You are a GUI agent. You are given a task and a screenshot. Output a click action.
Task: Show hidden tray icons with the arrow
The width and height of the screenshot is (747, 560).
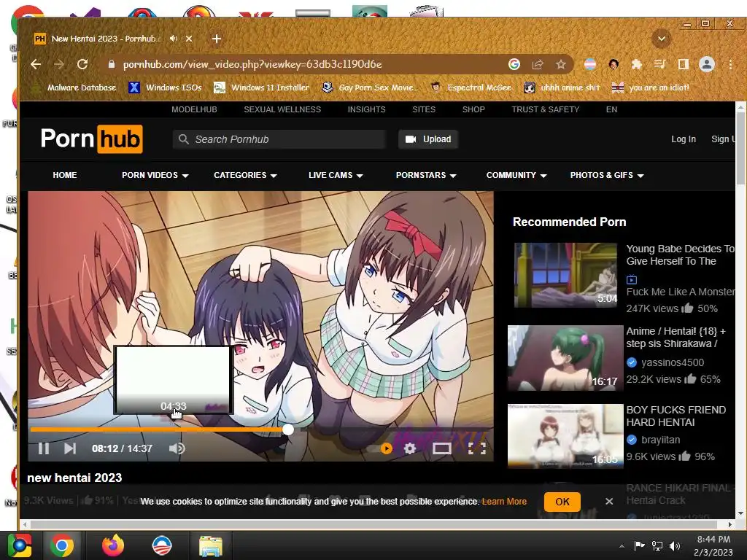point(622,546)
